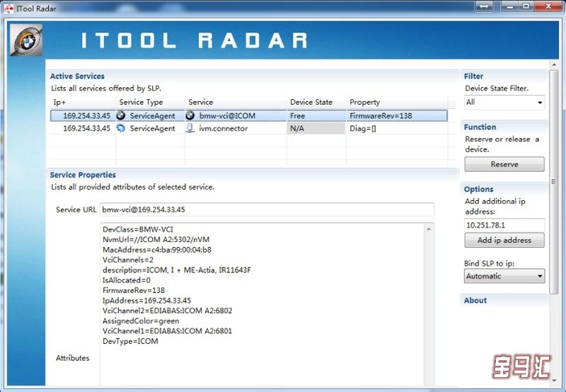This screenshot has width=566, height=392.
Task: Click the BMW logo in the header
Action: point(26,40)
